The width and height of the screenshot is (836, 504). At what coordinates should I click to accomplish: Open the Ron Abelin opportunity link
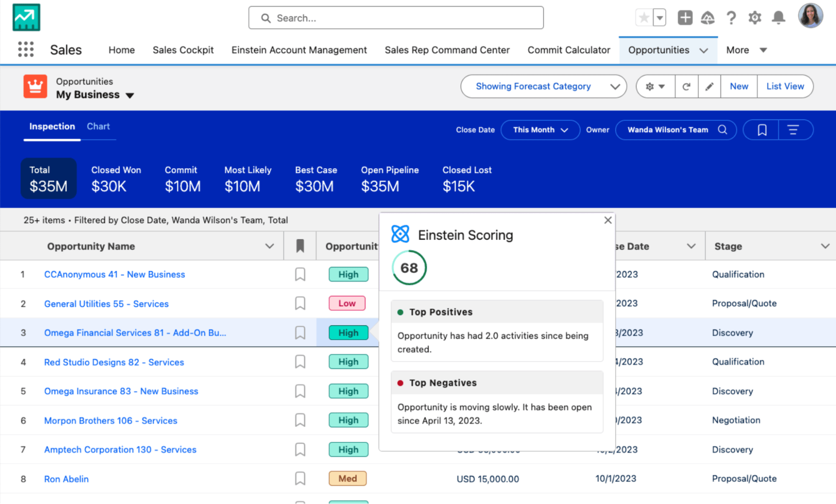coord(66,479)
